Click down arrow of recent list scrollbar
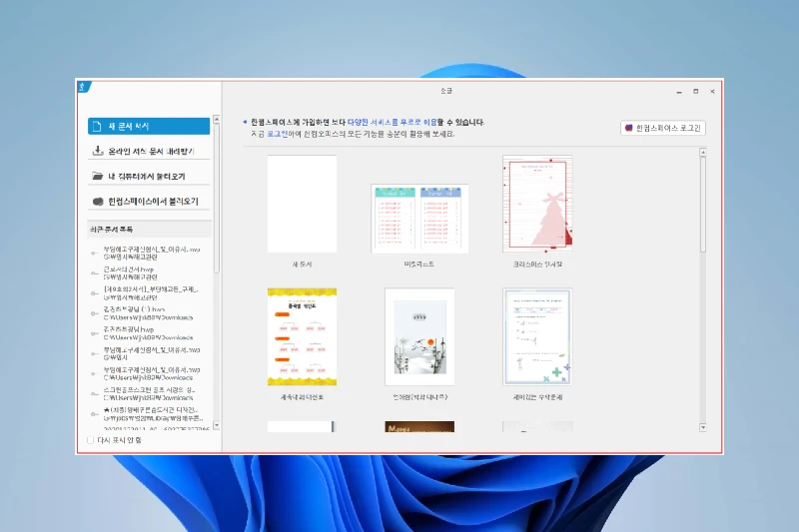Screen dimensions: 799x532 [216, 425]
